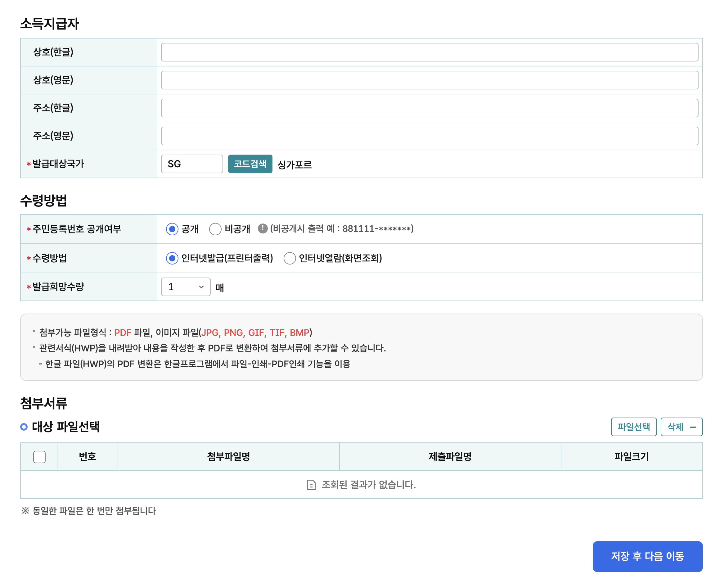Check the select-all checkbox in file table header
The height and width of the screenshot is (588, 715).
pyautogui.click(x=39, y=457)
